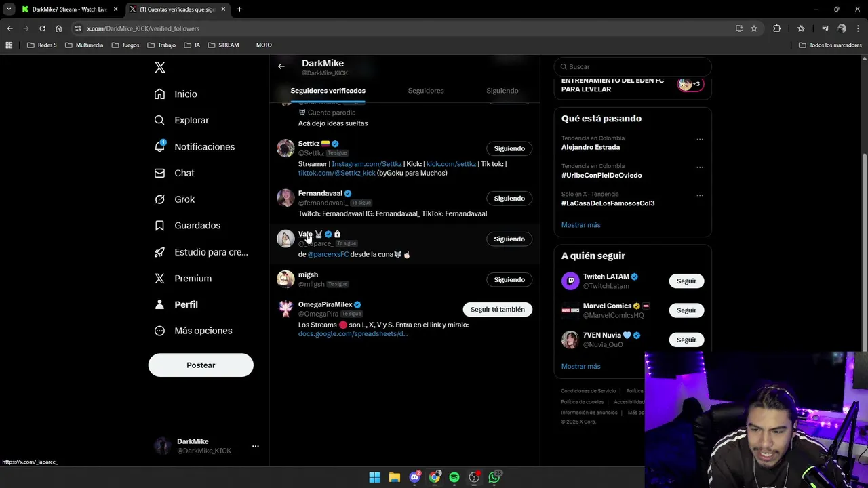The width and height of the screenshot is (868, 488).
Task: Click Siguiendo button for migsh
Action: [x=509, y=280]
